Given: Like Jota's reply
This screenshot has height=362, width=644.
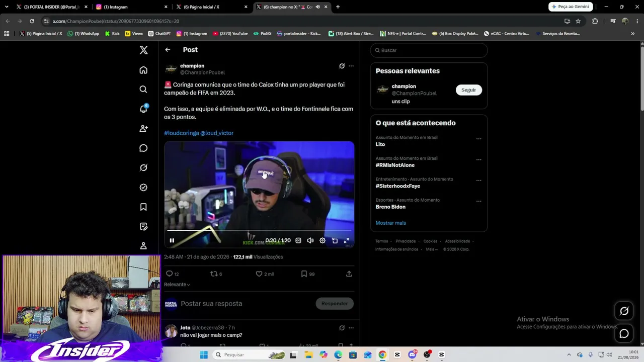Looking at the screenshot, I should (262, 346).
